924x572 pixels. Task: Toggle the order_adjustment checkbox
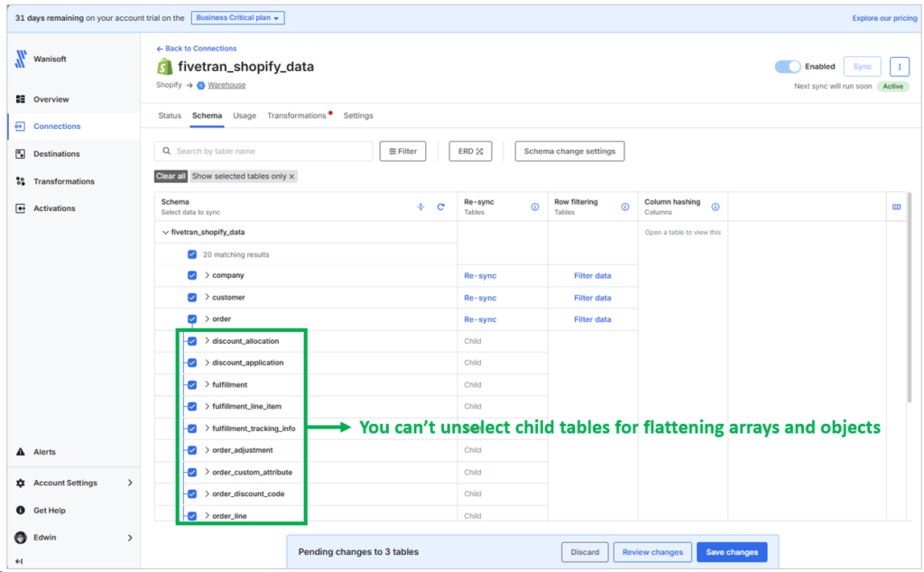[192, 450]
